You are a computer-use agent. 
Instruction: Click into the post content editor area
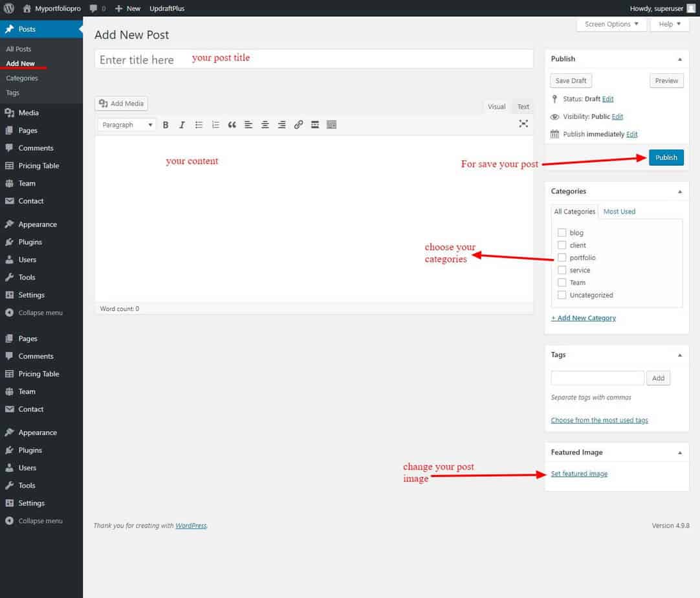pyautogui.click(x=314, y=219)
